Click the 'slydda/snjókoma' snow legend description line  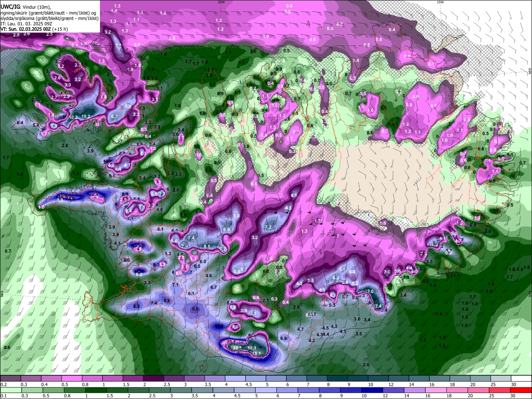click(x=49, y=18)
